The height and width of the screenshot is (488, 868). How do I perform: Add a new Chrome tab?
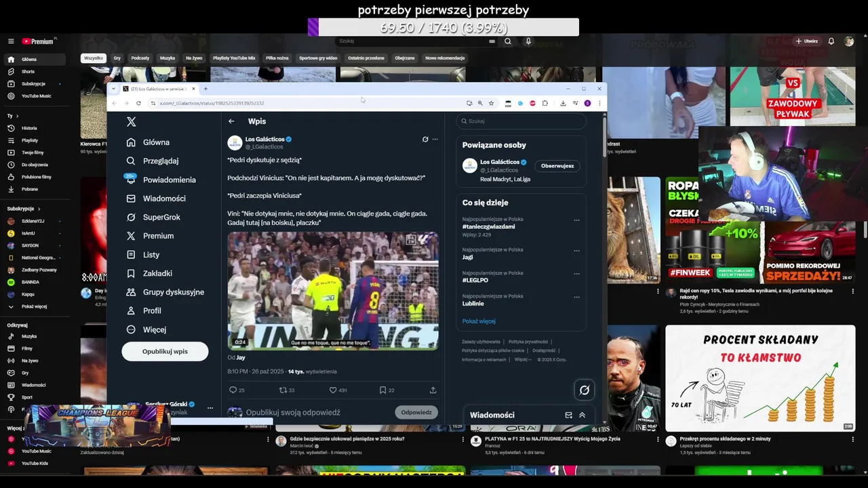pos(205,89)
